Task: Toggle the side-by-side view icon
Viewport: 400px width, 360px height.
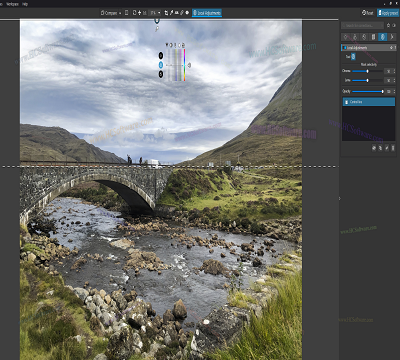Action: [126, 13]
